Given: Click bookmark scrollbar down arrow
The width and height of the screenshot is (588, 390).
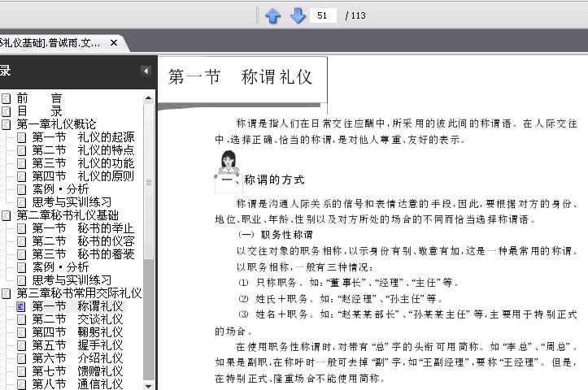Looking at the screenshot, I should click(149, 385).
